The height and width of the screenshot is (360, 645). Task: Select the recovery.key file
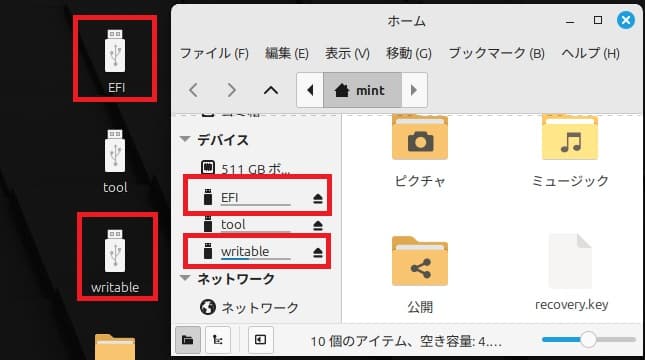coord(571,272)
